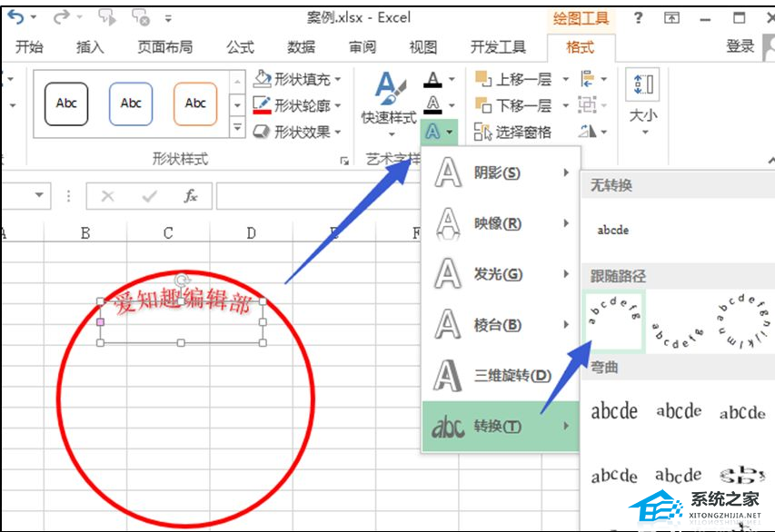Click text outline A icon

[x=432, y=104]
